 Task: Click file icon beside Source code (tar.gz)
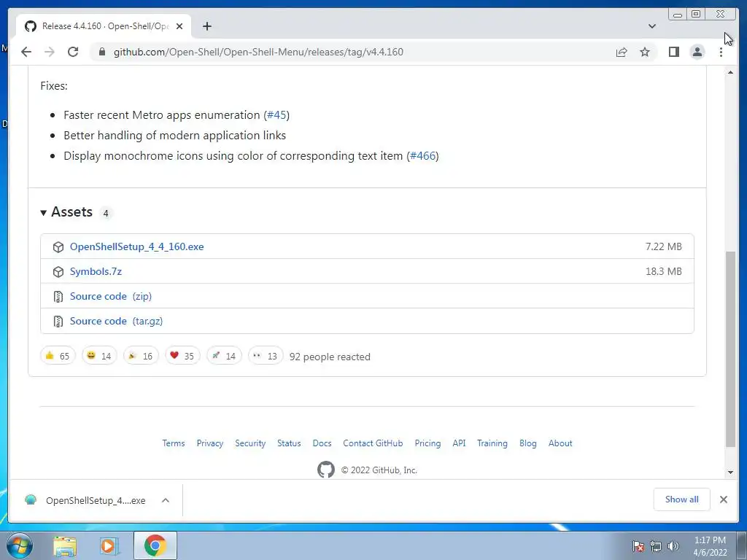tap(58, 322)
